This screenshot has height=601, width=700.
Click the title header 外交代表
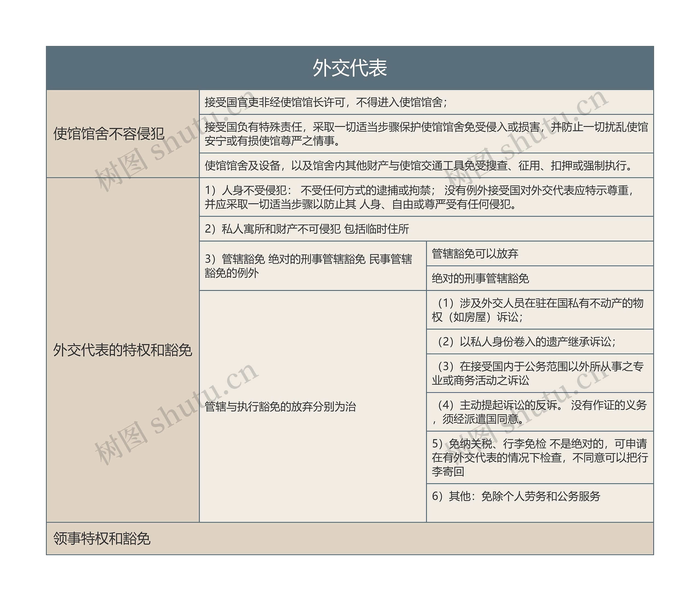(x=350, y=68)
